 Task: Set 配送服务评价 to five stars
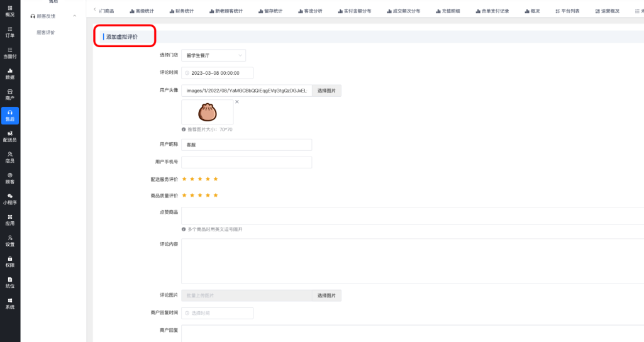click(x=216, y=179)
